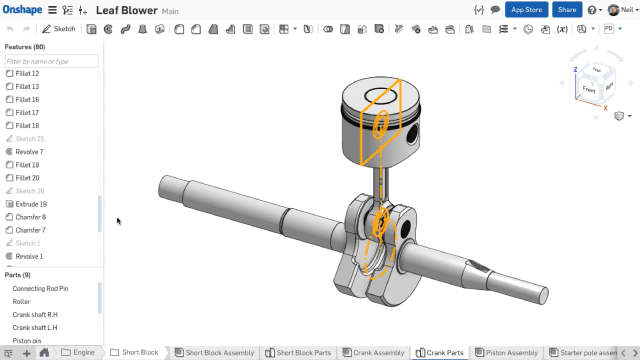Select the Sweep tool in toolbar
The height and width of the screenshot is (360, 640).
(125, 29)
